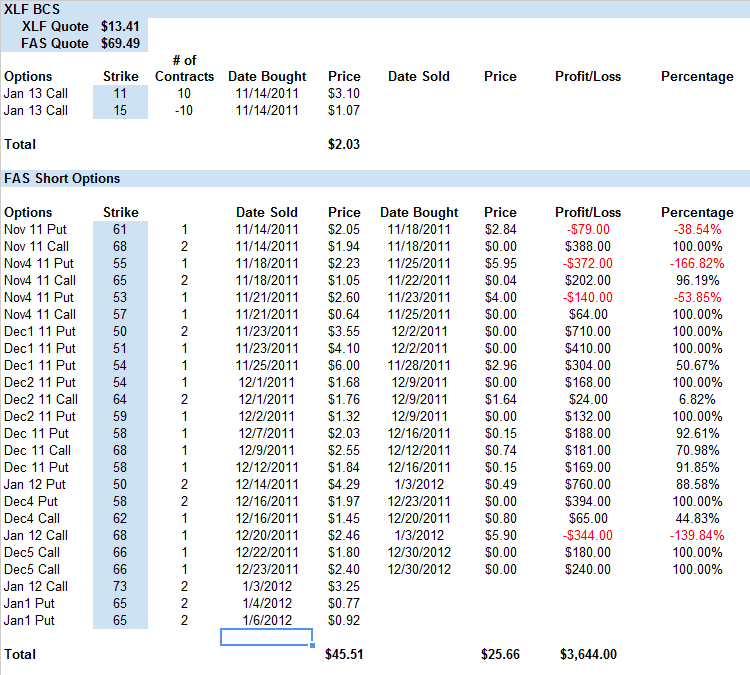This screenshot has height=675, width=750.
Task: Click the FAS Short Options section header
Action: click(62, 179)
